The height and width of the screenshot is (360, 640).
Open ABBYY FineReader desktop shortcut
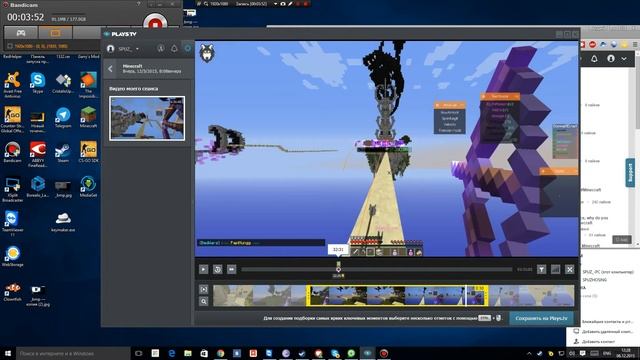click(38, 154)
